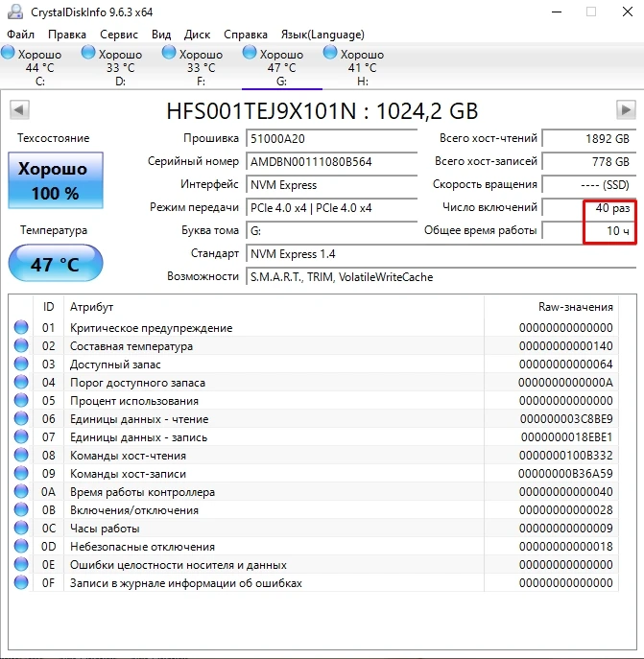Click power on hours value 10 ч
This screenshot has width=644, height=659.
(589, 231)
